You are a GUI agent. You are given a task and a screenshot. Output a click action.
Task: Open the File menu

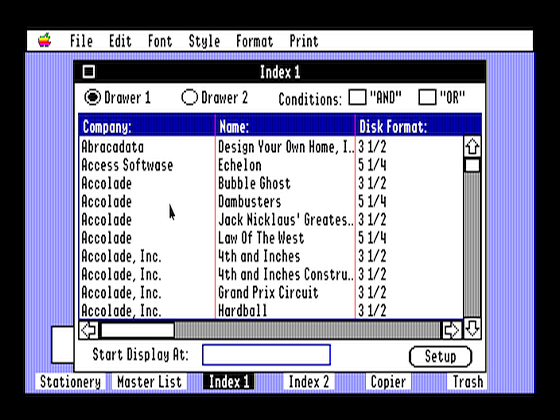click(x=81, y=41)
